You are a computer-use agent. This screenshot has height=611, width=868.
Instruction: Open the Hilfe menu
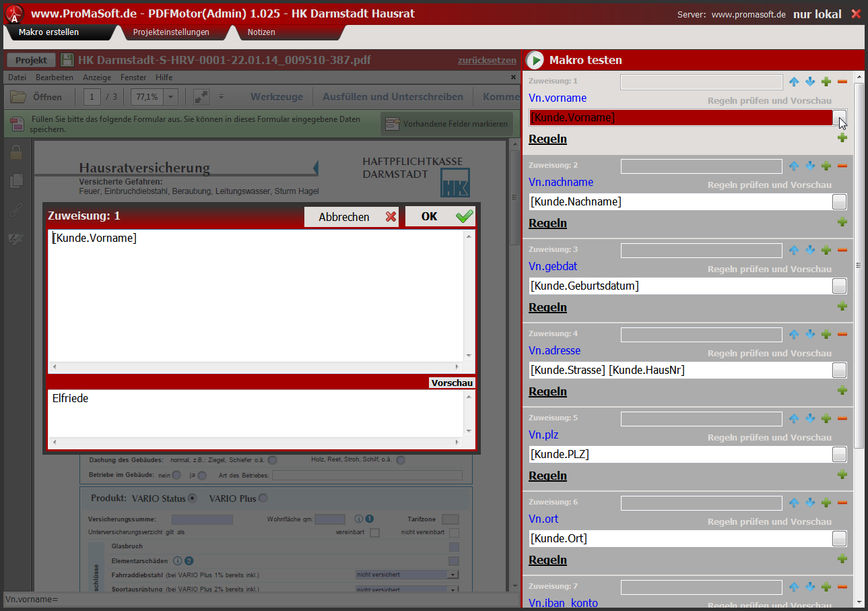[164, 77]
